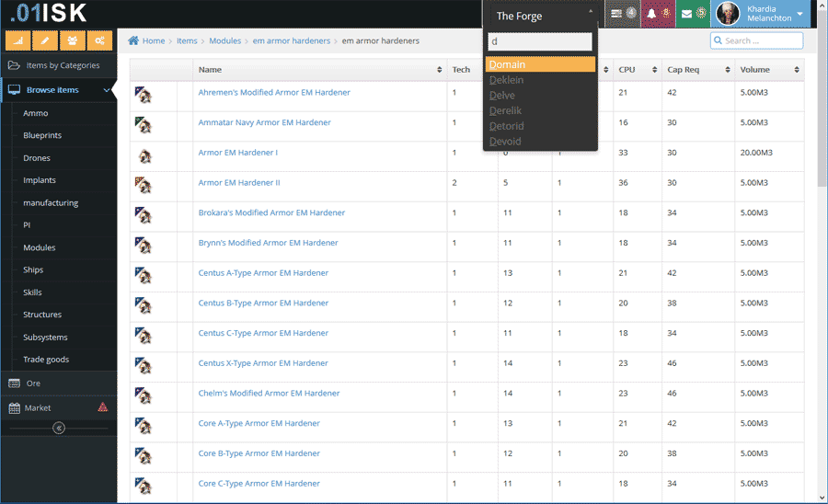The image size is (828, 504).
Task: Click the Market calendar icon
Action: coord(14,408)
